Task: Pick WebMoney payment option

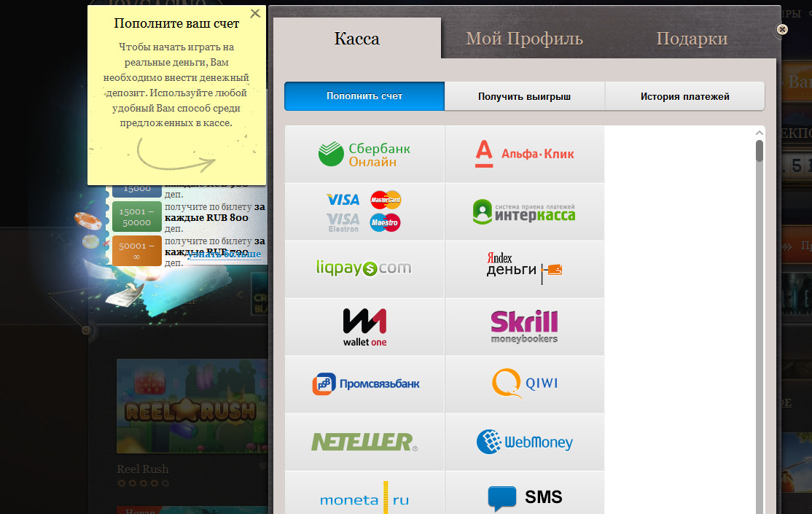Action: point(525,442)
